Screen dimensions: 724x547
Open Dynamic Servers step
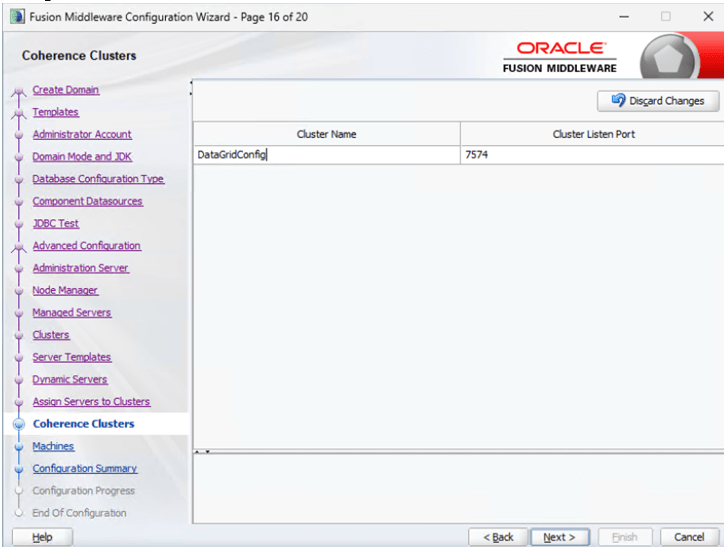(x=70, y=379)
